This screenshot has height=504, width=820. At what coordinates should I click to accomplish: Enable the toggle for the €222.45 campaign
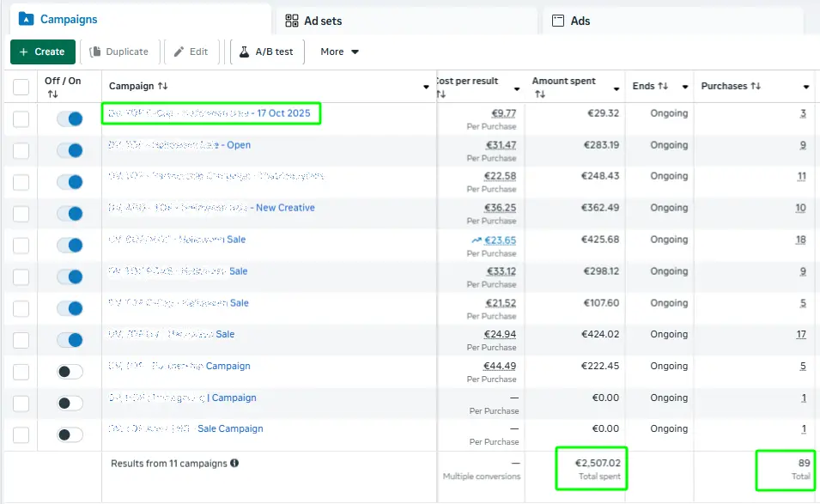coord(70,372)
